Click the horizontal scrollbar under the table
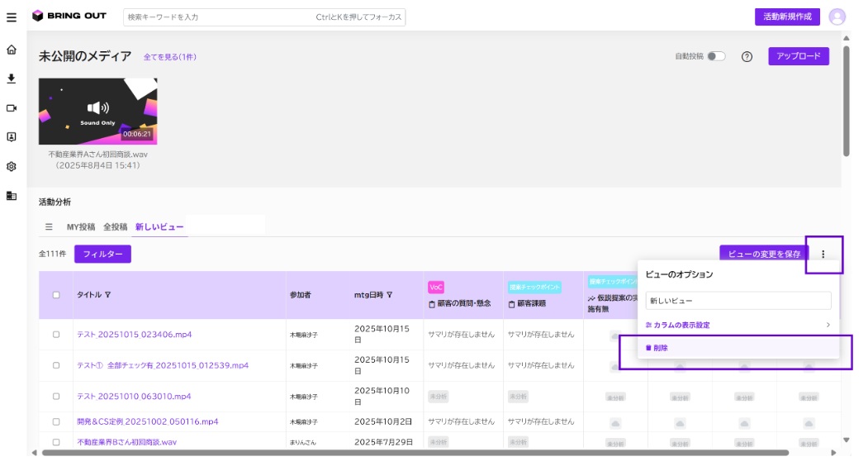Image resolution: width=868 pixels, height=471 pixels. [415, 453]
